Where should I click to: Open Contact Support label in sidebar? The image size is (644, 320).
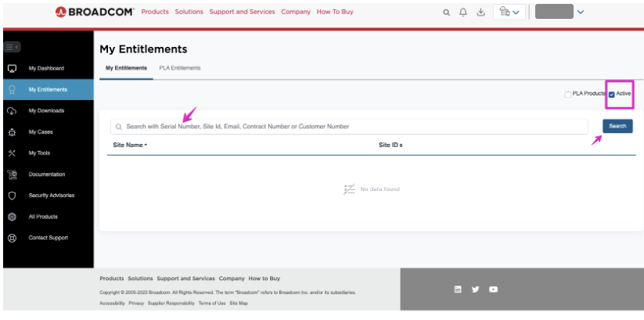pyautogui.click(x=48, y=238)
